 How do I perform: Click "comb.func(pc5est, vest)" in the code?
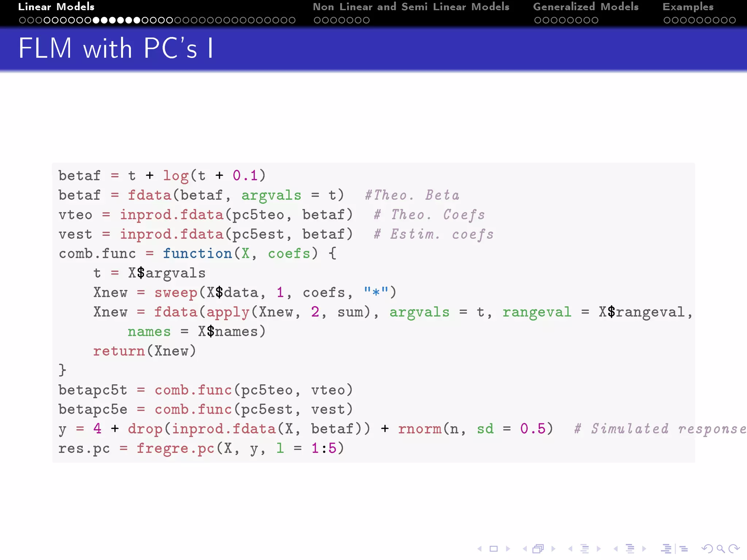pos(254,409)
